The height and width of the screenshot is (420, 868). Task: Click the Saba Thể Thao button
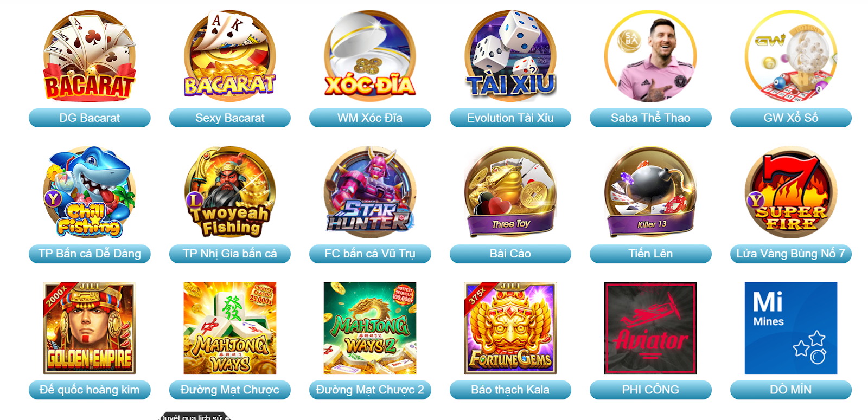point(650,118)
